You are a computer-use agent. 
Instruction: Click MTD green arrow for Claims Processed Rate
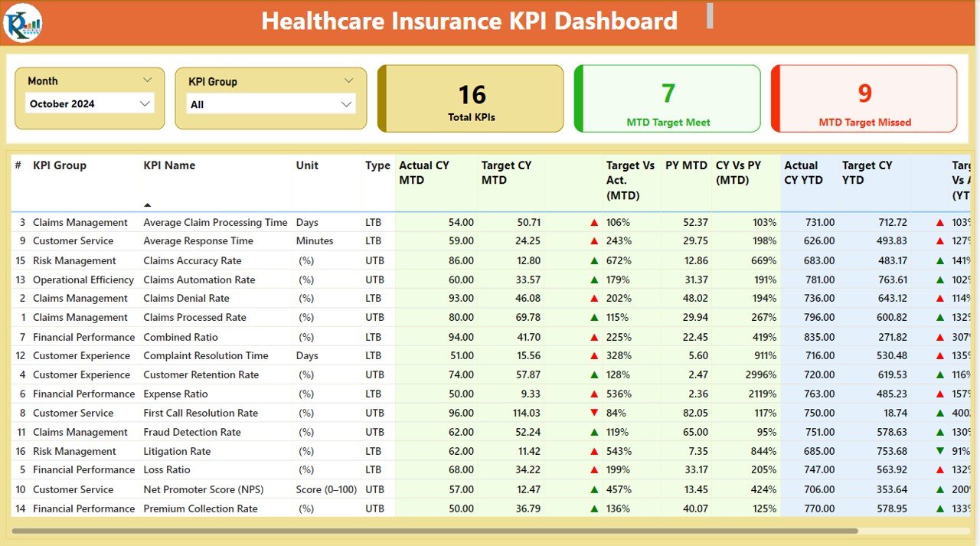[x=594, y=318]
